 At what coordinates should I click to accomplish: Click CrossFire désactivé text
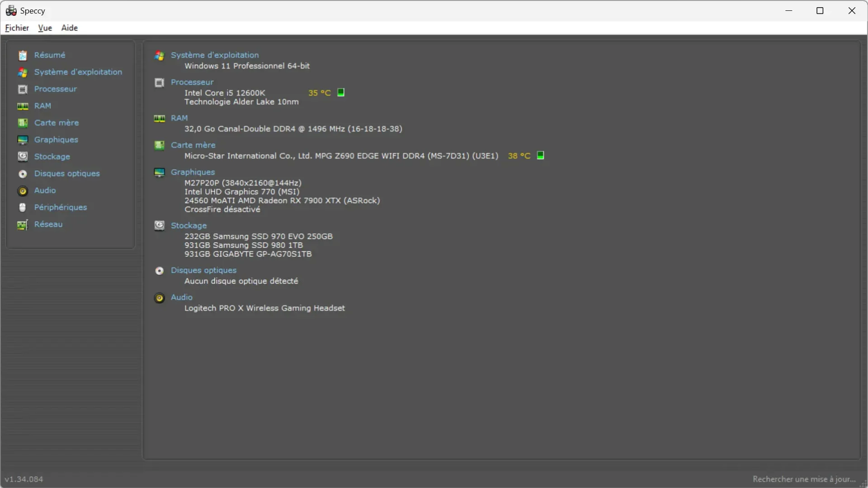pos(222,210)
